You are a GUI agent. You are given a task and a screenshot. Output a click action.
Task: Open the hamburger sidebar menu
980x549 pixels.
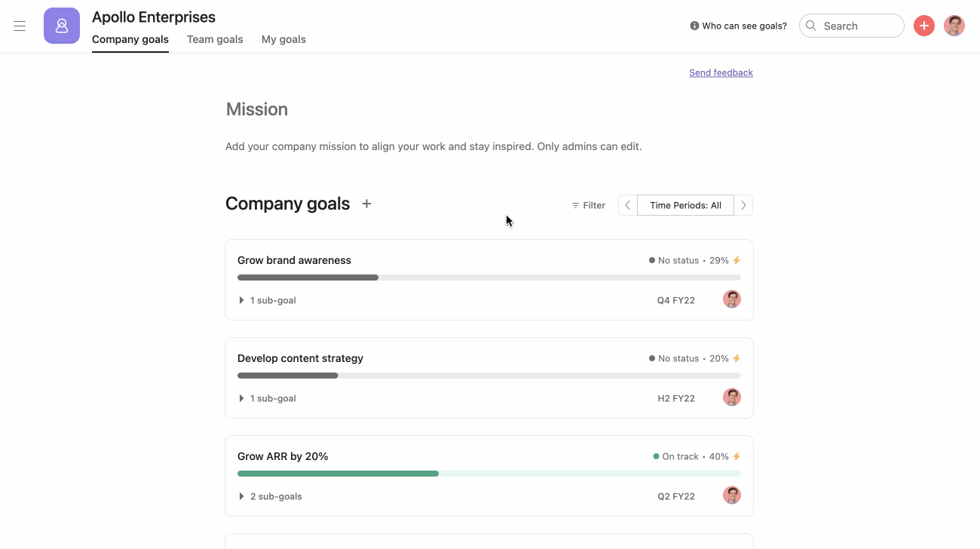point(20,26)
